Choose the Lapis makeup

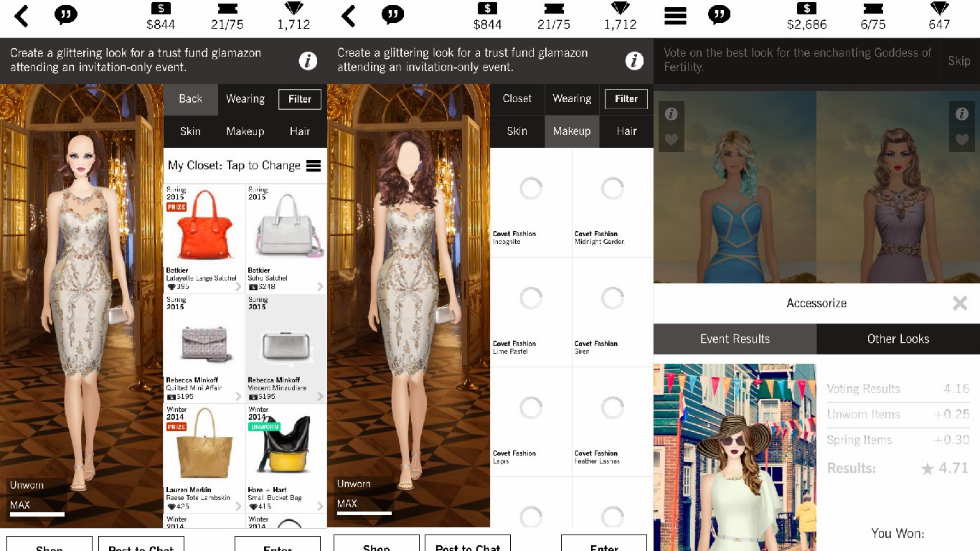[531, 422]
